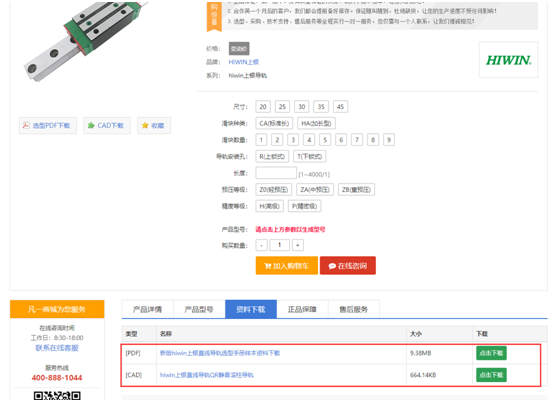Choose R top-mount rail hole option

[272, 157]
